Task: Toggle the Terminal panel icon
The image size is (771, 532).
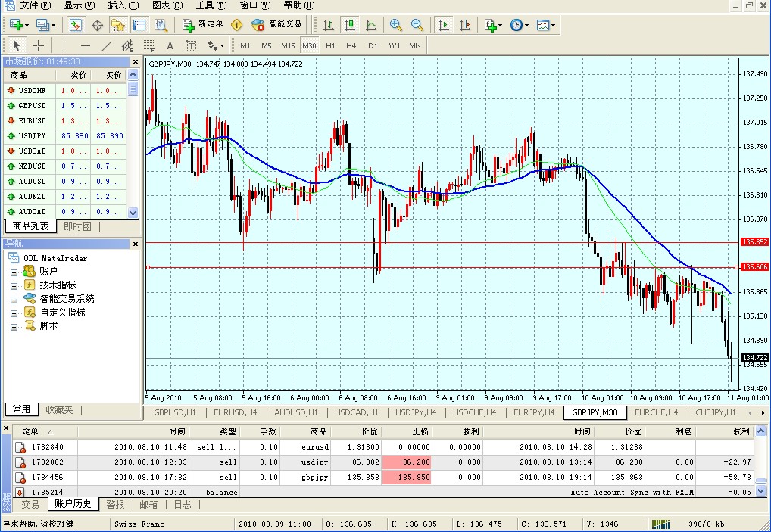Action: [x=139, y=24]
